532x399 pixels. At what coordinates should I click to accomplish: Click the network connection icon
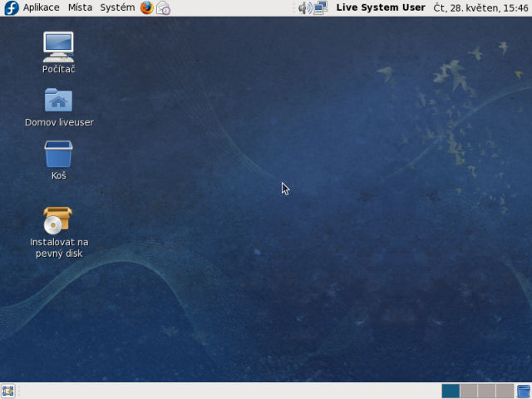coord(321,7)
